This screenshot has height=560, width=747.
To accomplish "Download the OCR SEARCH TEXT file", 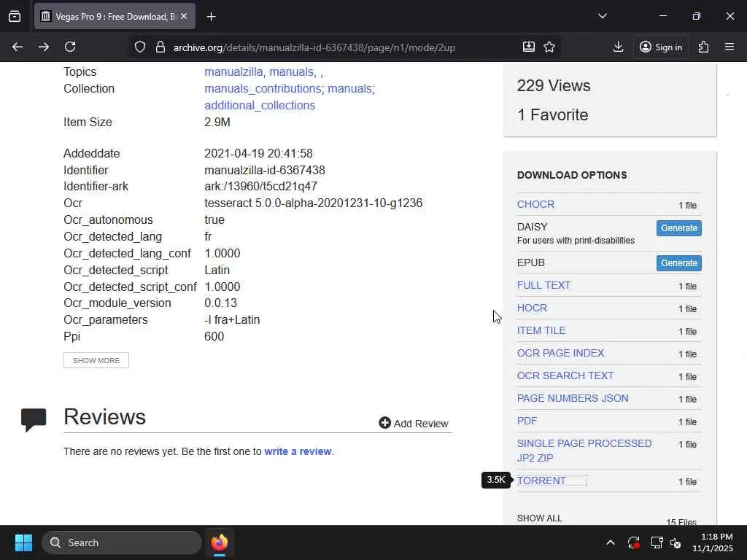I will coord(565,376).
